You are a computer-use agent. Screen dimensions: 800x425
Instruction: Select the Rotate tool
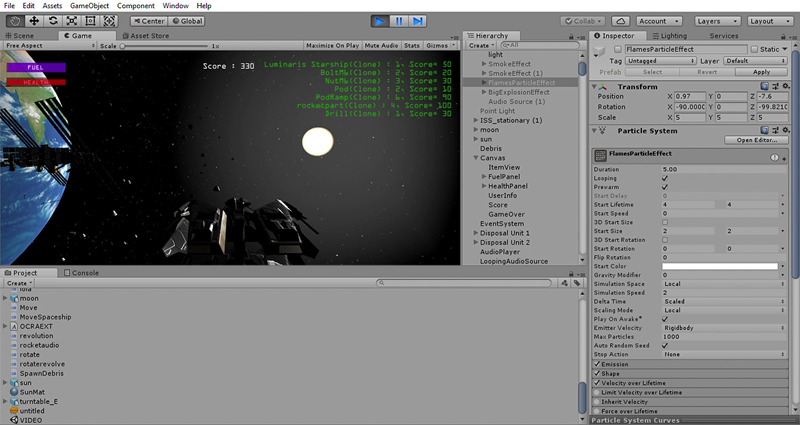coord(52,20)
